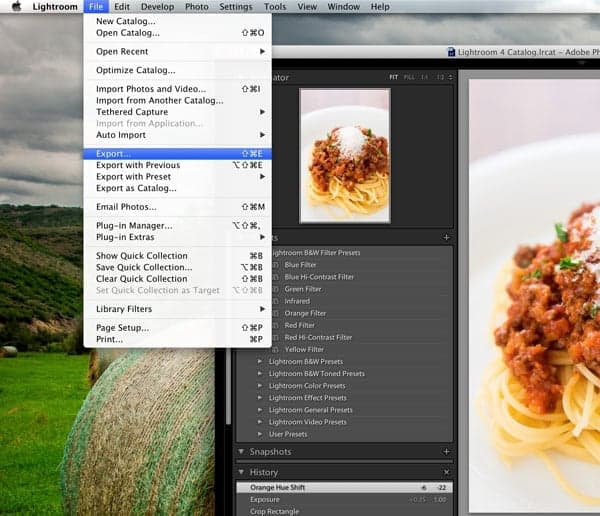
Task: Open the Navigator zoom ratio popup arrows
Action: (450, 77)
